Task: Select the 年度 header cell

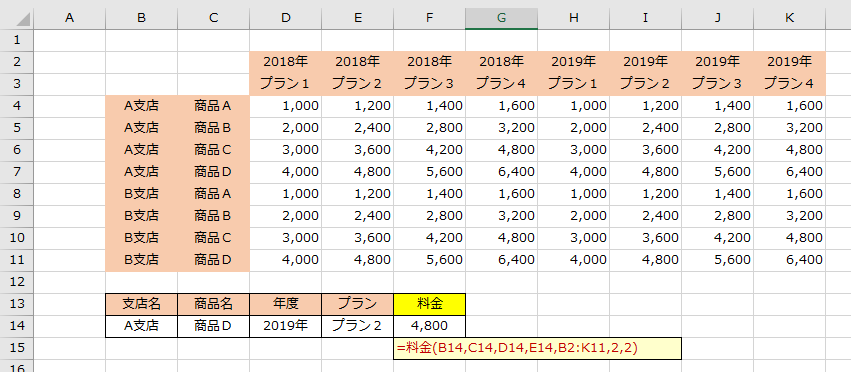Action: coord(285,304)
